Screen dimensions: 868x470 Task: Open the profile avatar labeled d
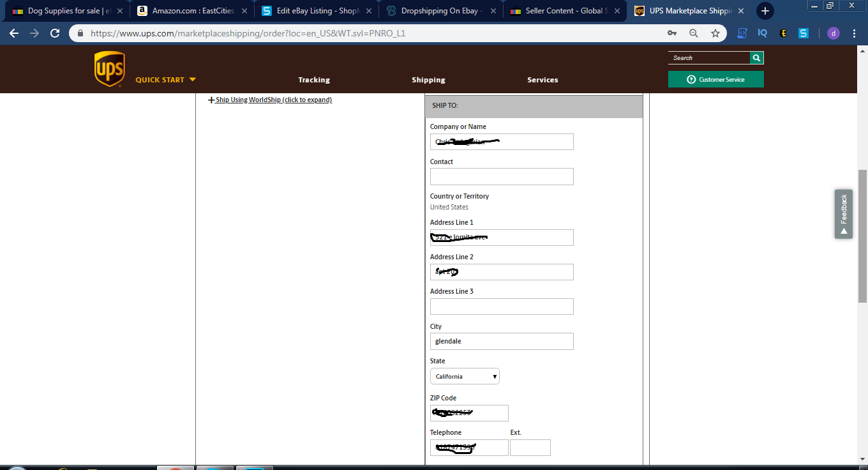(x=834, y=33)
